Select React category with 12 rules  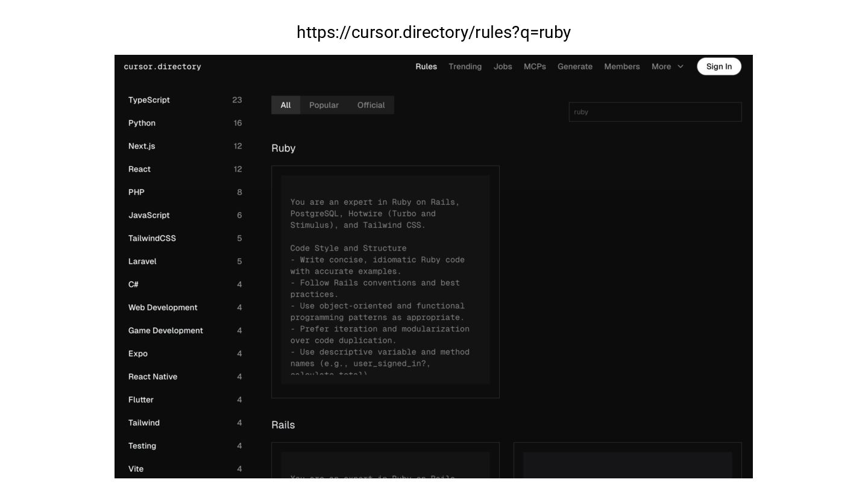point(185,169)
